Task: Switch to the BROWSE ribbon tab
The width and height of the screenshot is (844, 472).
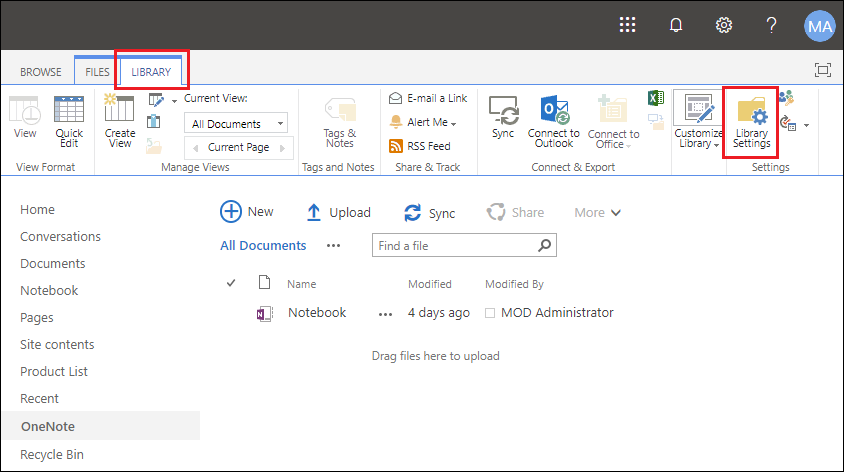Action: click(41, 72)
